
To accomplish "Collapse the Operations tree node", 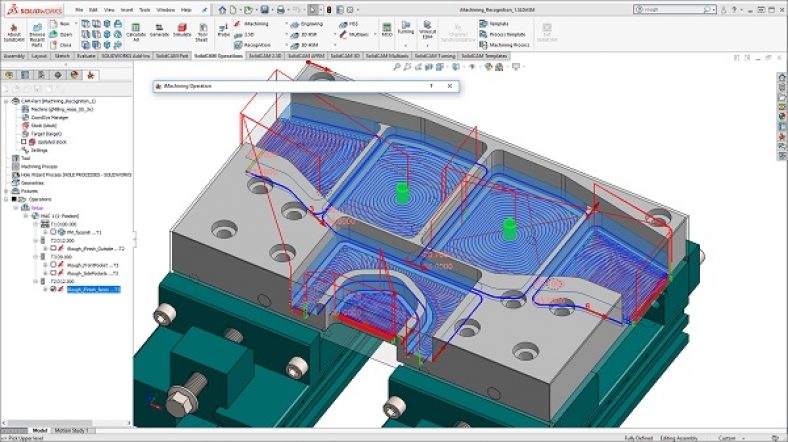I will pos(5,198).
